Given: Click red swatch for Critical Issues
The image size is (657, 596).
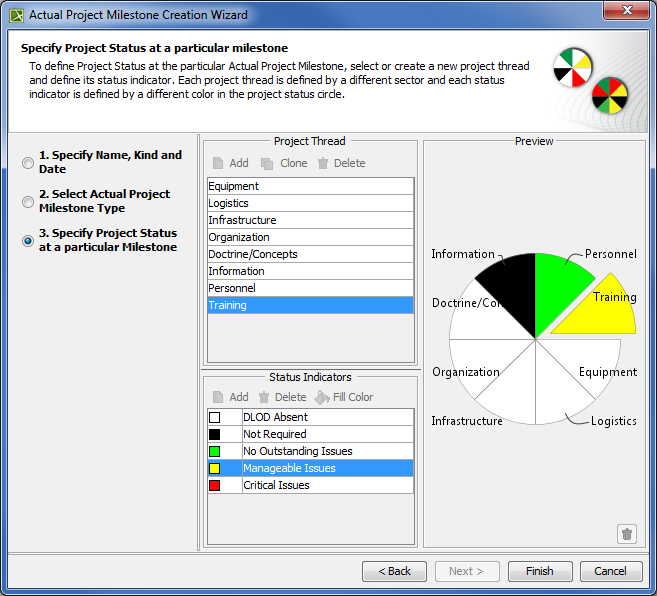Looking at the screenshot, I should pos(215,485).
